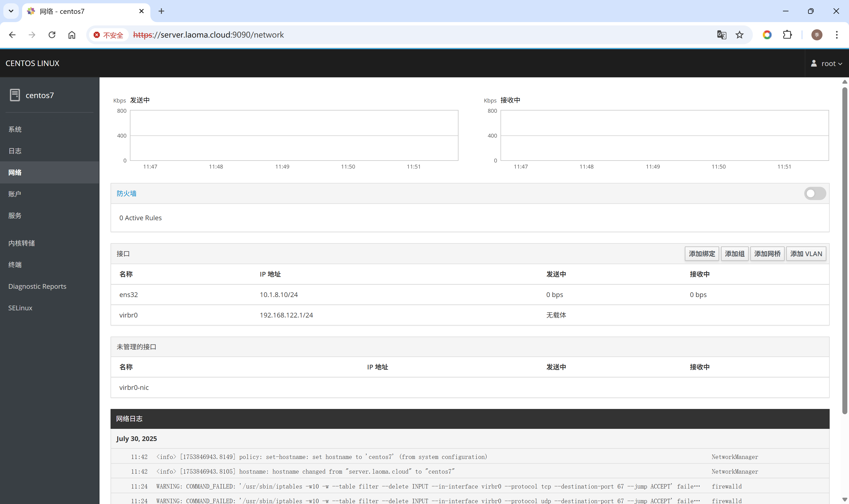Click the browser reload icon
The image size is (849, 504).
pyautogui.click(x=52, y=35)
